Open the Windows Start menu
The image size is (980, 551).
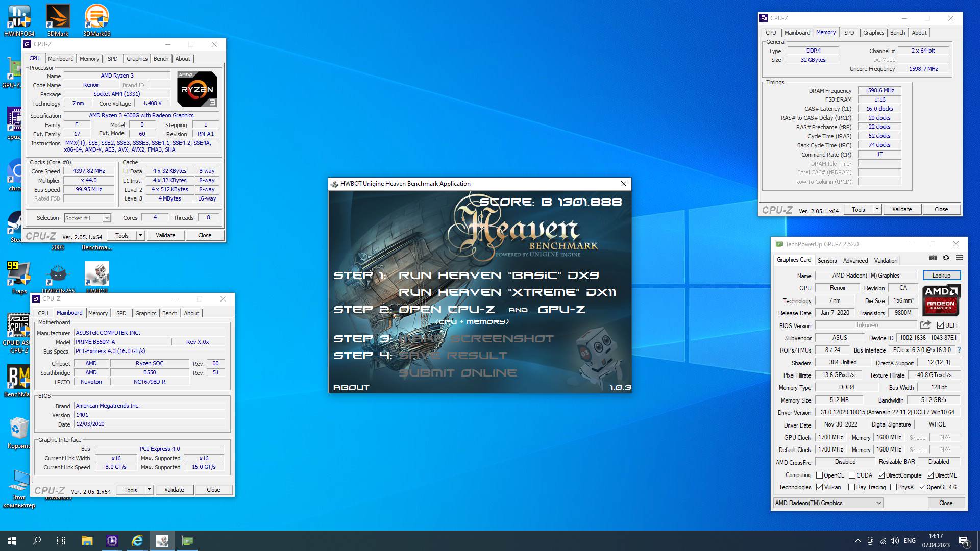[x=12, y=541]
